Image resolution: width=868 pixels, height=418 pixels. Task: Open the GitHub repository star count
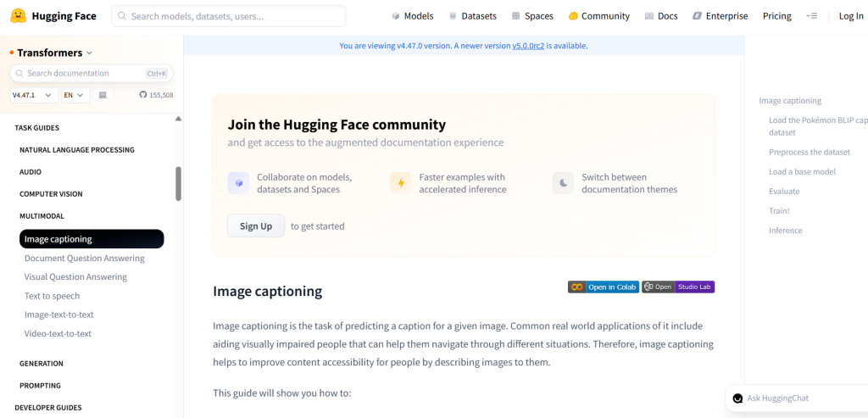click(156, 95)
